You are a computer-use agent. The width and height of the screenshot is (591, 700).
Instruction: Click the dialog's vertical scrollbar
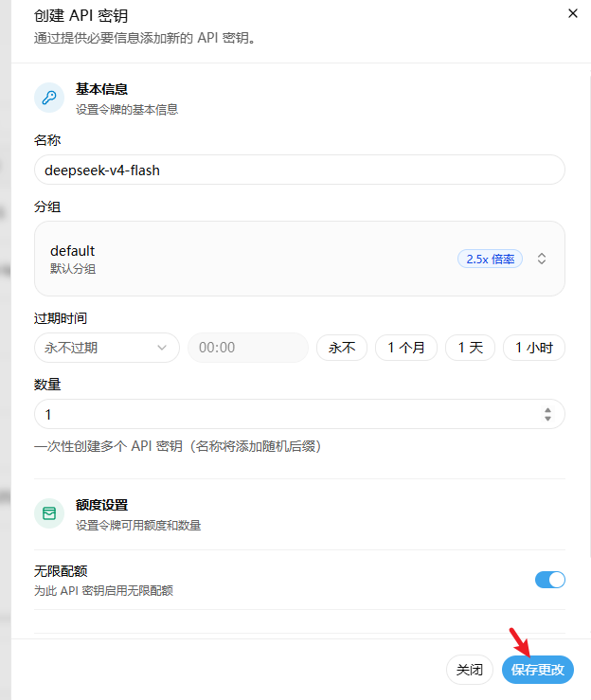[589, 317]
